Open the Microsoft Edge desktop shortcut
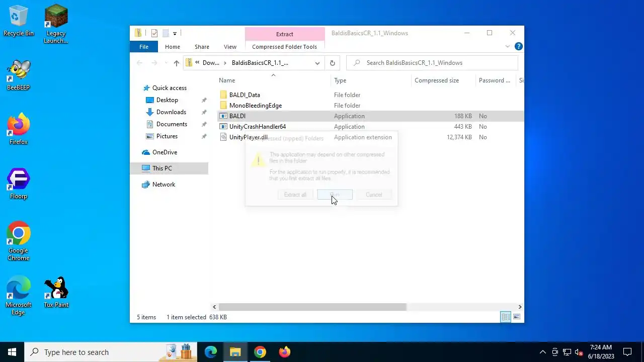The height and width of the screenshot is (362, 644). tap(19, 296)
